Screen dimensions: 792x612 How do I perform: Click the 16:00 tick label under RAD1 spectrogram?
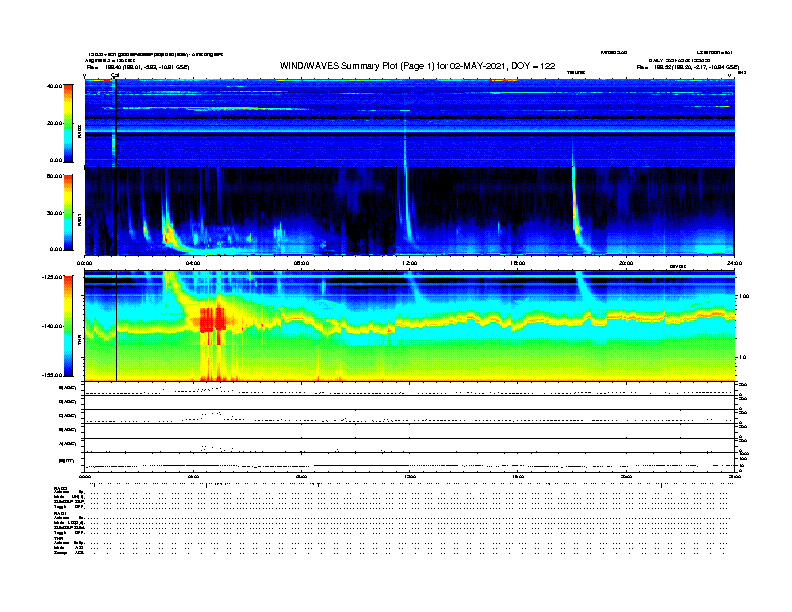pos(517,263)
